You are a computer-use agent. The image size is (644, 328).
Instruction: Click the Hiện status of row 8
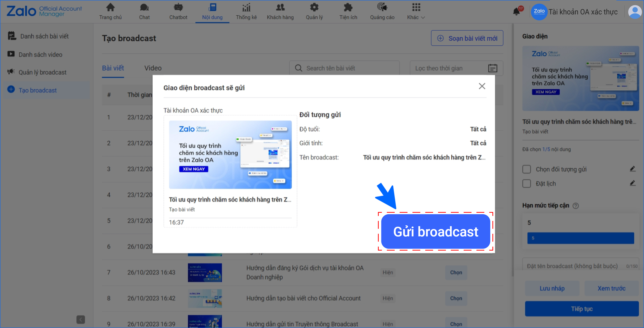point(388,298)
